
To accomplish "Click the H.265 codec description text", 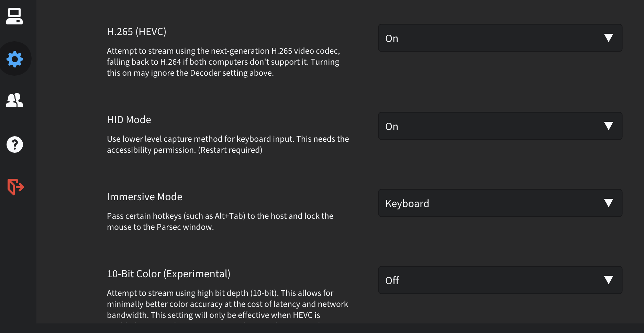I will (223, 62).
